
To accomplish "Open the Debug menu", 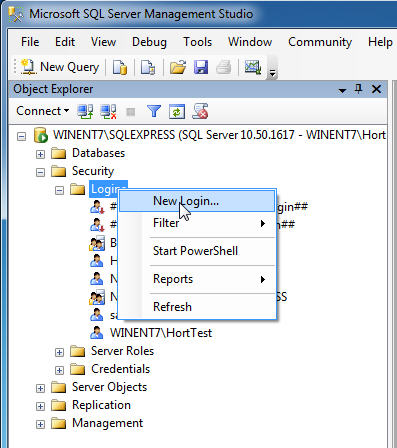I will tap(149, 42).
